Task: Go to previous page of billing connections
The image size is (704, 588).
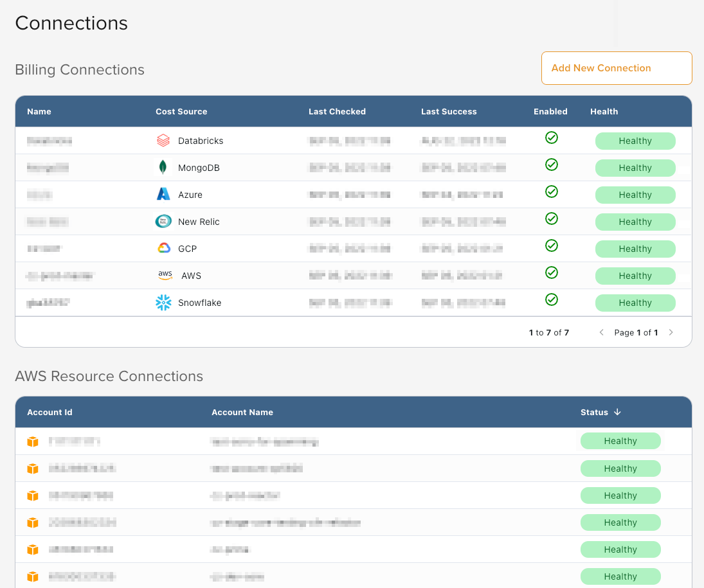Action: (602, 332)
